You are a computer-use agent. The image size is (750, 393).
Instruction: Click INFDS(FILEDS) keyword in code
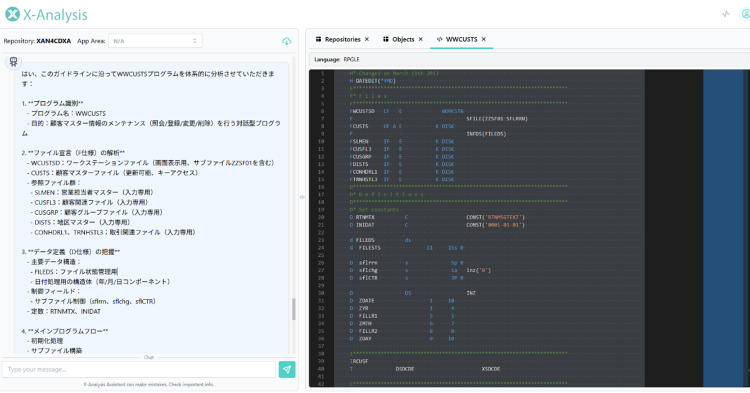coord(486,134)
